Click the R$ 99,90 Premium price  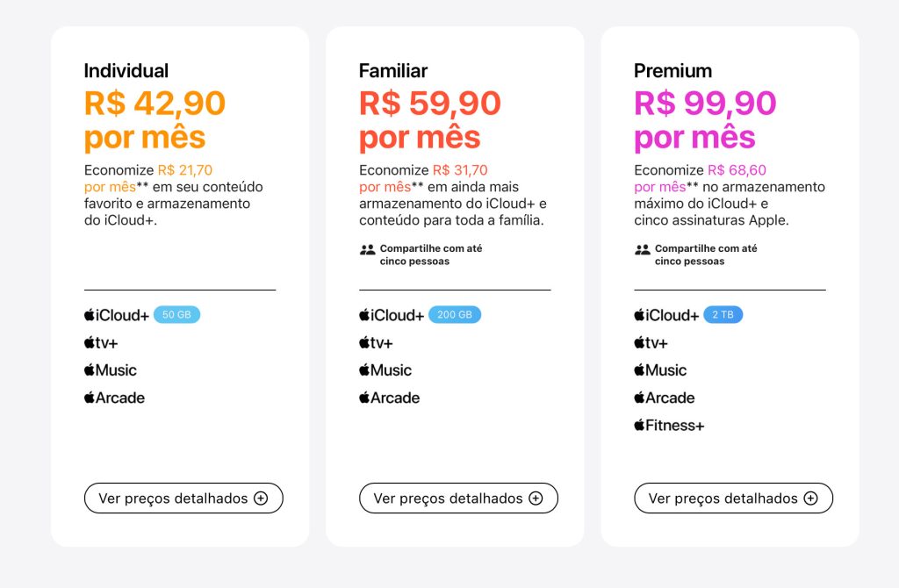pos(705,104)
